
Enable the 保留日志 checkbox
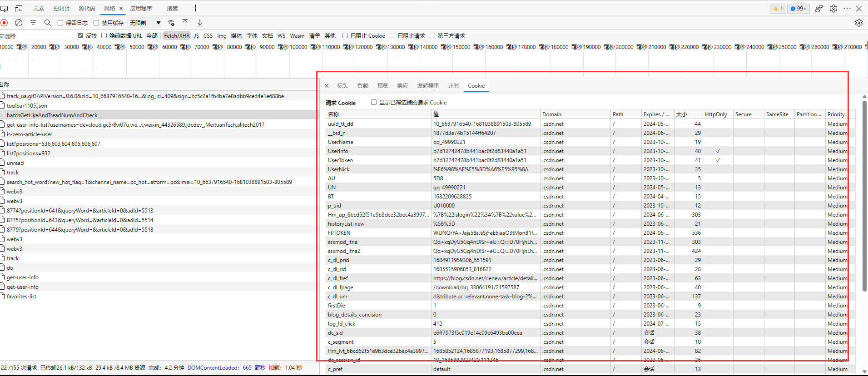[60, 23]
